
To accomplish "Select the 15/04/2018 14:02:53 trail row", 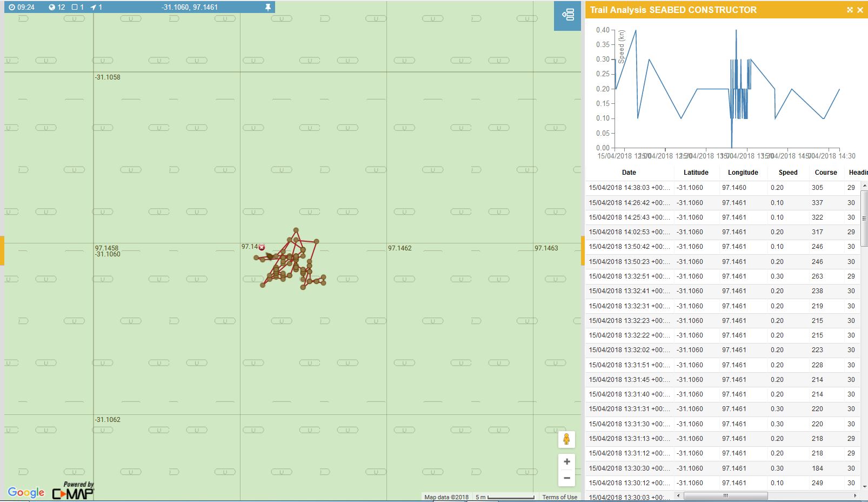I will point(722,232).
